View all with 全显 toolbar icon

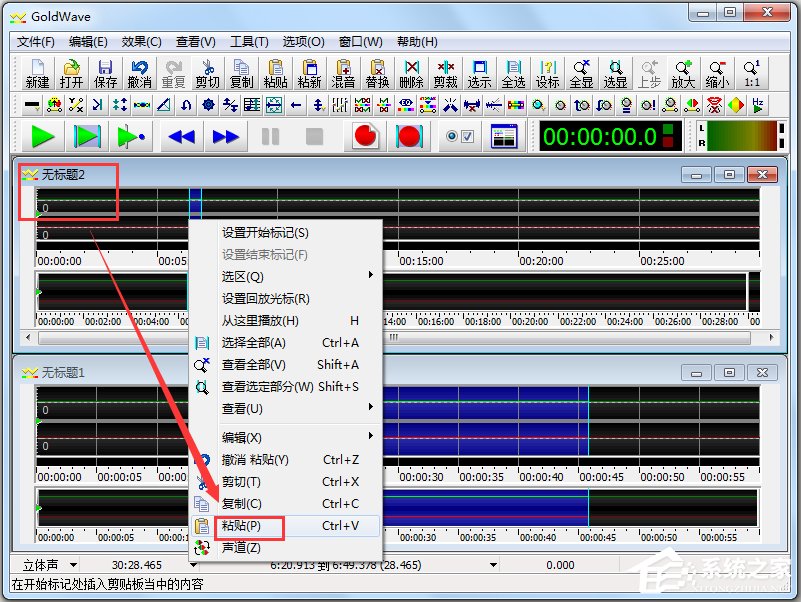point(581,74)
